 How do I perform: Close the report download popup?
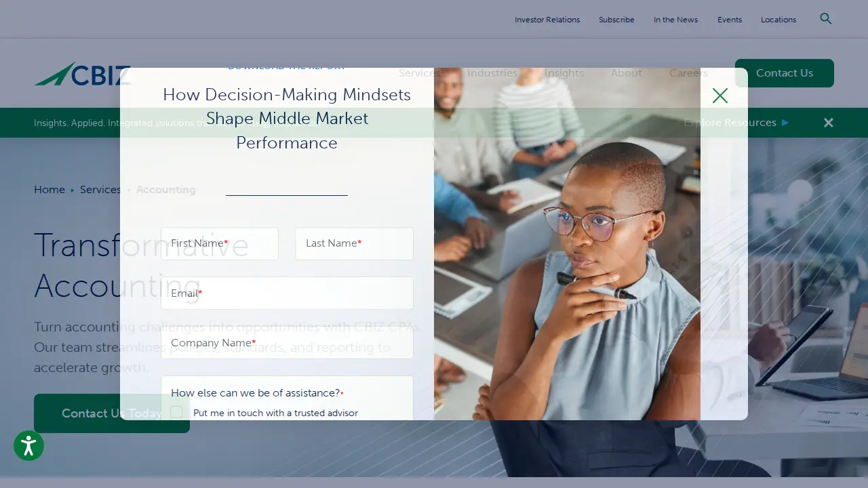pos(720,96)
